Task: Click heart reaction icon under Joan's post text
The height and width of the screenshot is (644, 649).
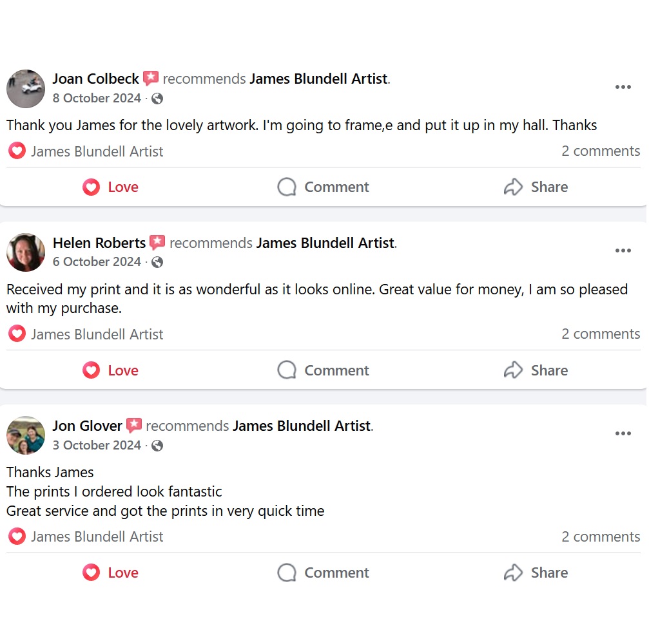Action: [x=17, y=151]
